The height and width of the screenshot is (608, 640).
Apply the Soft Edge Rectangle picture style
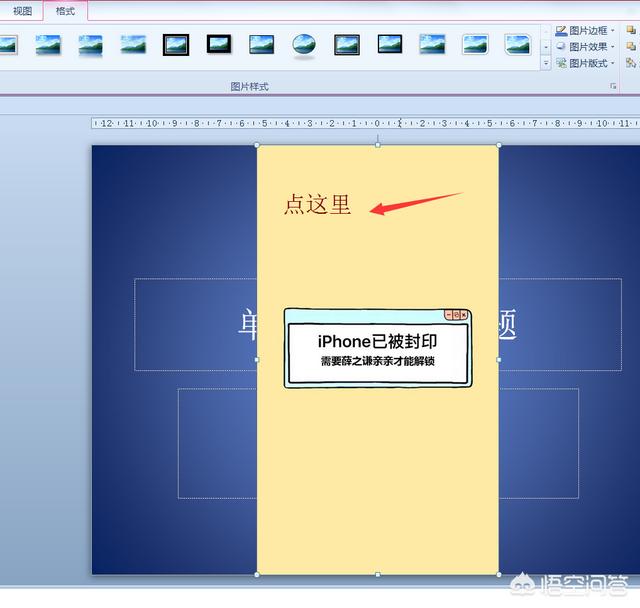[133, 44]
